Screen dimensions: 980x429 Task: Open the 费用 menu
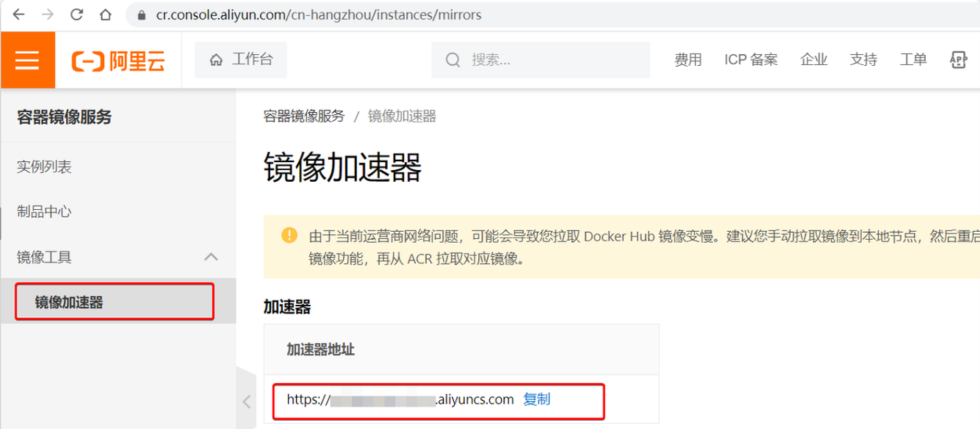tap(687, 60)
